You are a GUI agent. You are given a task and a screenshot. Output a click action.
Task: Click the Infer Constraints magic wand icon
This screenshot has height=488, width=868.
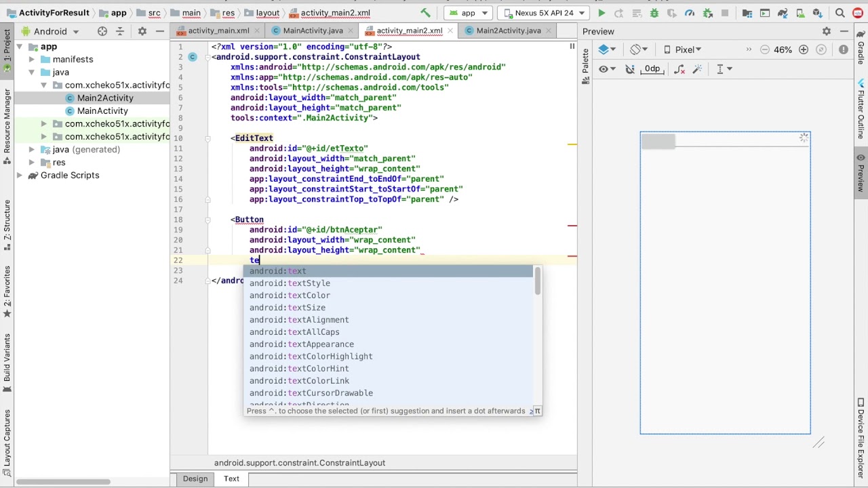[x=696, y=68]
